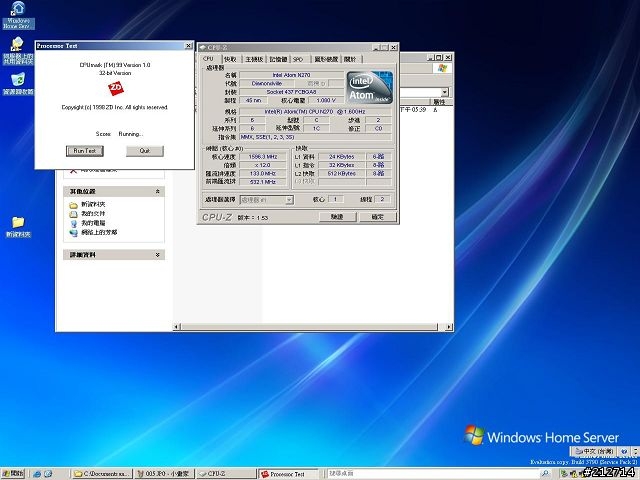
Task: Switch to the SPD tab in CPU-Z
Action: 298,59
